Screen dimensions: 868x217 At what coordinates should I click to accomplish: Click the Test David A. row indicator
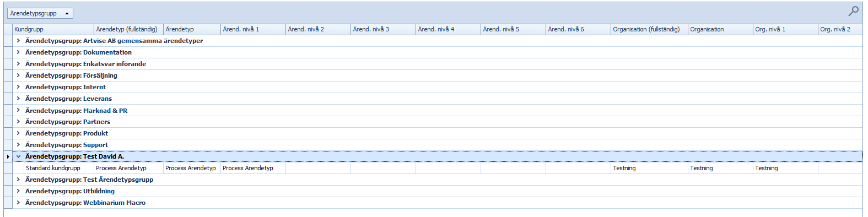click(x=8, y=156)
